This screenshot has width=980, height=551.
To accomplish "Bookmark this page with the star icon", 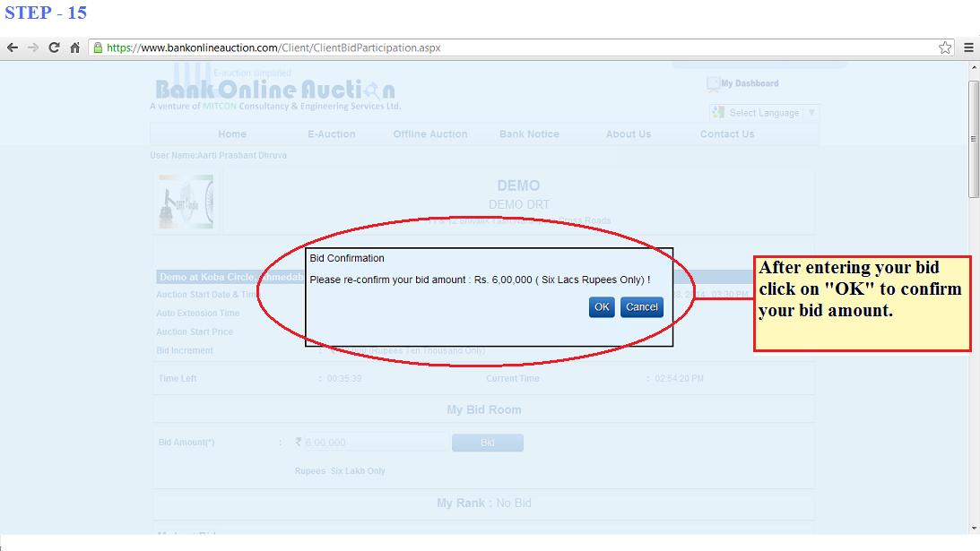I will click(945, 47).
